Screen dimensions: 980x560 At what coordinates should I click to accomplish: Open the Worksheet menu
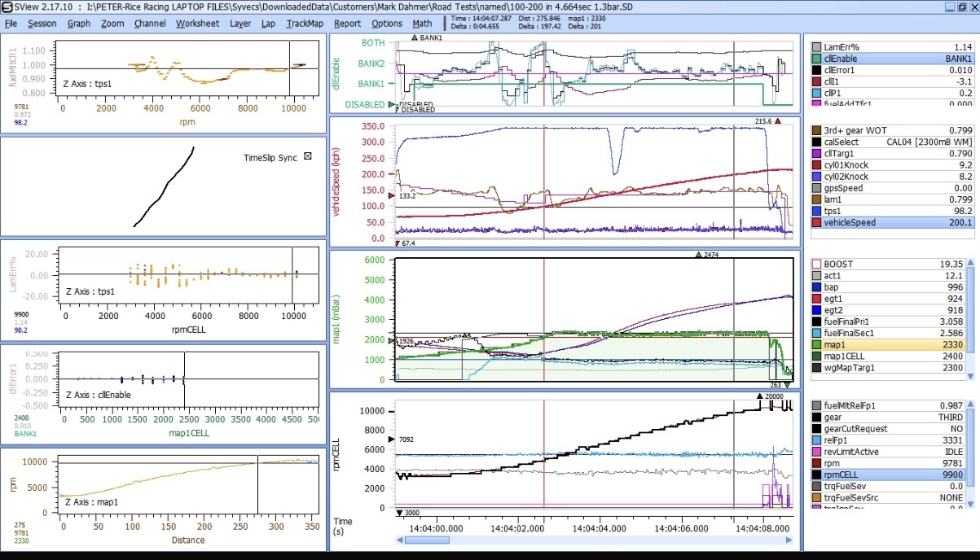tap(197, 24)
